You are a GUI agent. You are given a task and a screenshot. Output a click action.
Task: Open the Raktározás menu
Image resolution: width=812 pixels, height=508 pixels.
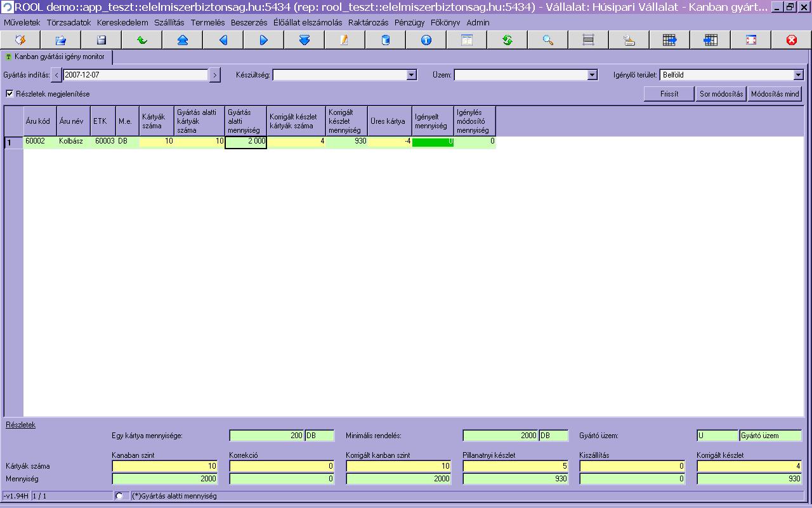click(369, 22)
